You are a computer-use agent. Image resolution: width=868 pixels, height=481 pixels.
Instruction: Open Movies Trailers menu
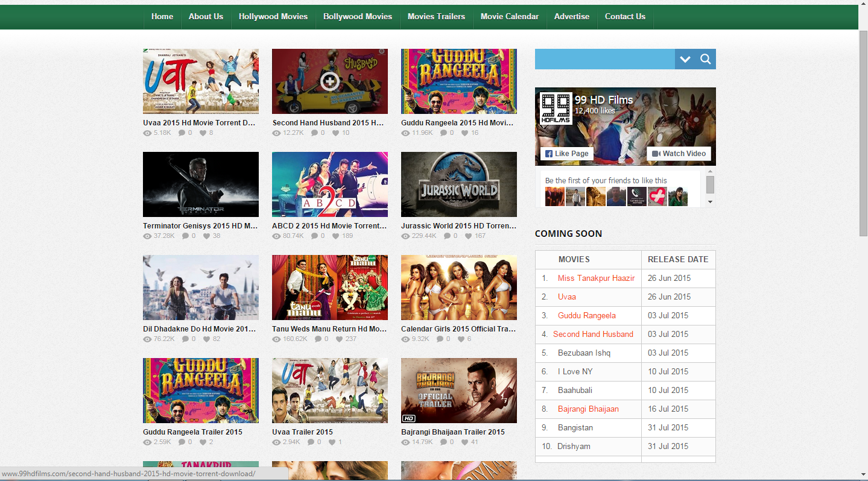pyautogui.click(x=436, y=17)
